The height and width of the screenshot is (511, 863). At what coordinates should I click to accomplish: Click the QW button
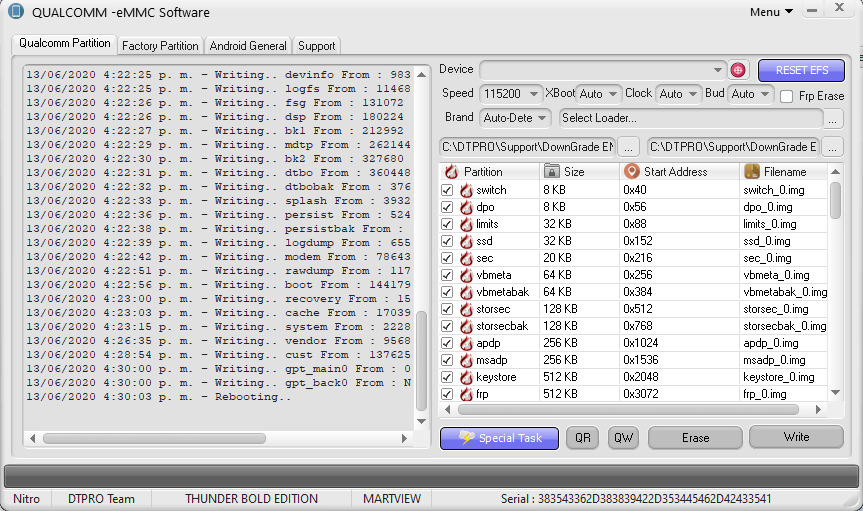(x=624, y=438)
